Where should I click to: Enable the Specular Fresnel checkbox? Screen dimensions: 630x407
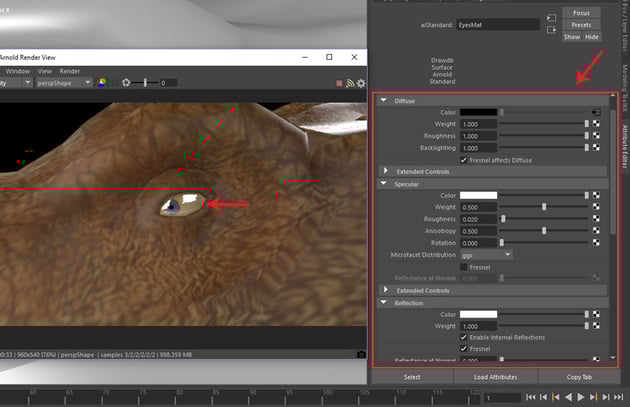pyautogui.click(x=463, y=267)
